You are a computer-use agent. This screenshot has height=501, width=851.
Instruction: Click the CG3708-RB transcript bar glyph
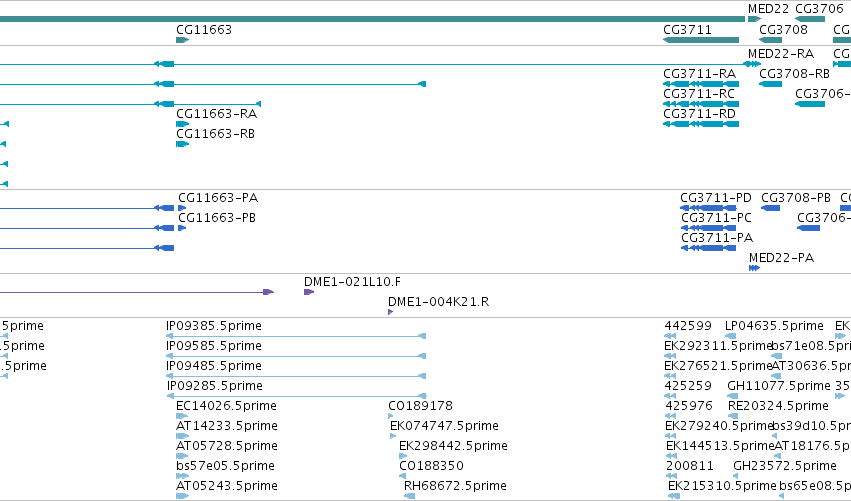(770, 84)
